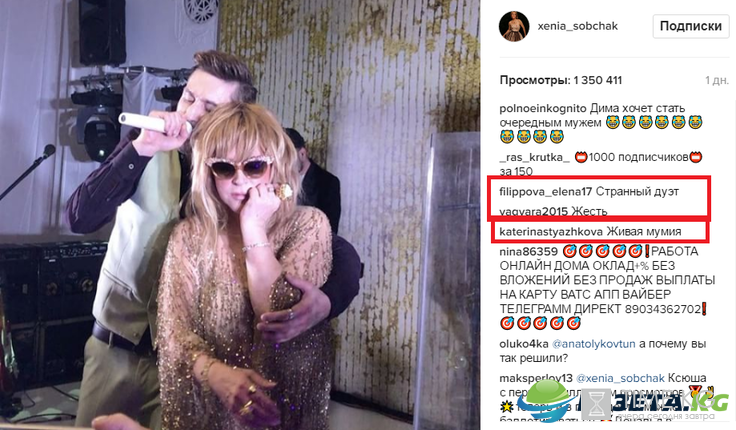
Task: Click the @anatolykovtun mention
Action: tap(594, 344)
